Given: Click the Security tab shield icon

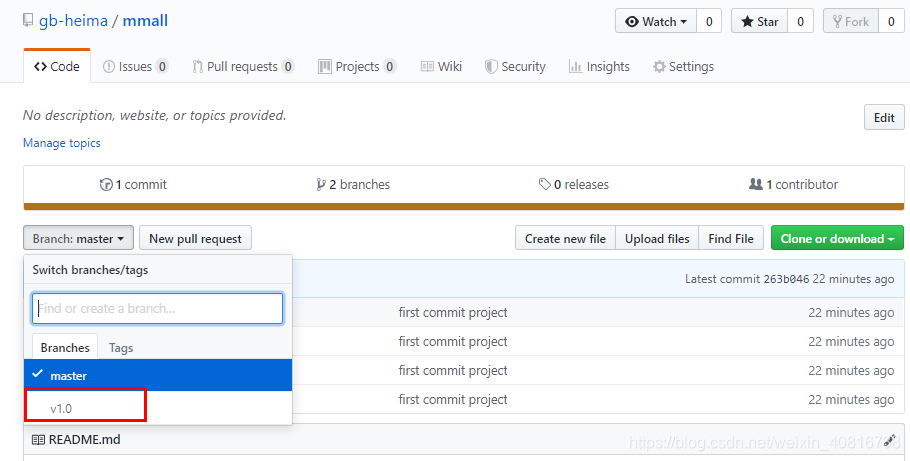Looking at the screenshot, I should tap(491, 67).
